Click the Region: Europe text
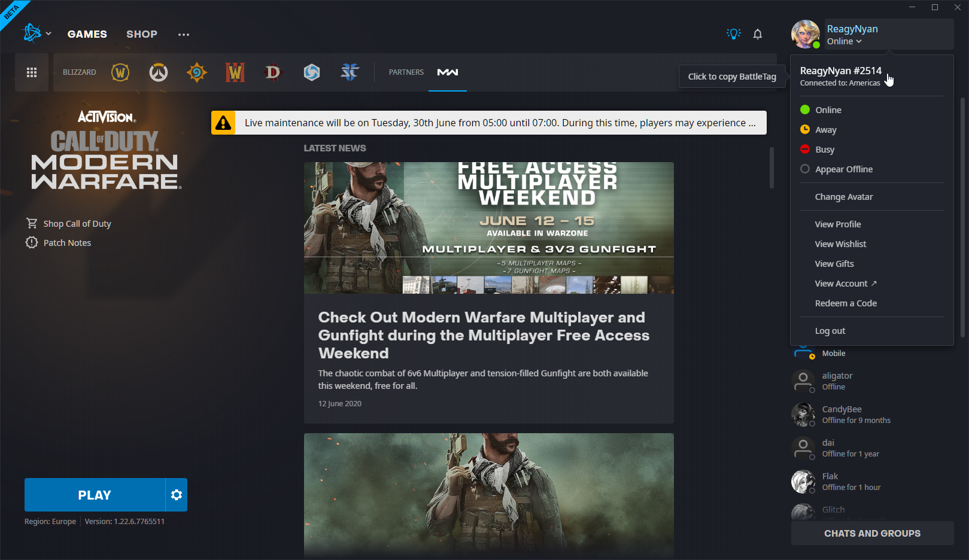Screen dimensions: 969x560 tap(50, 522)
